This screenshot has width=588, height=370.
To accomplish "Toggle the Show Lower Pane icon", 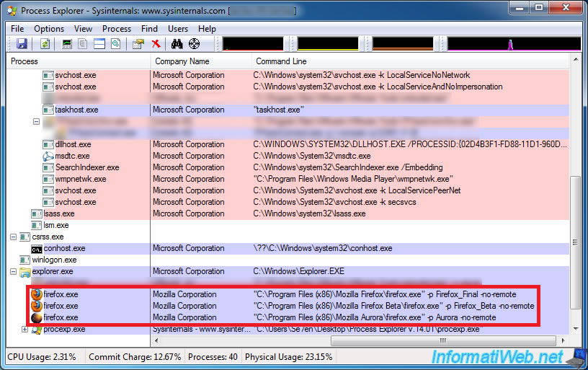I will click(99, 44).
